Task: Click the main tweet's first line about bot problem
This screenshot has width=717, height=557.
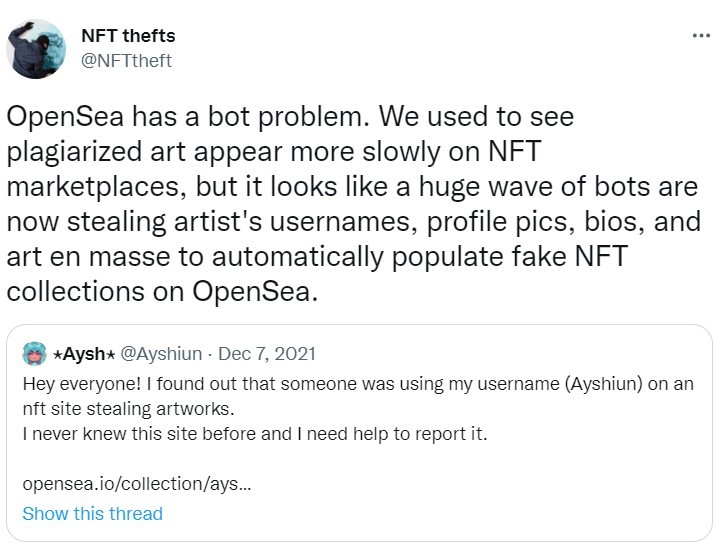Action: click(x=290, y=117)
